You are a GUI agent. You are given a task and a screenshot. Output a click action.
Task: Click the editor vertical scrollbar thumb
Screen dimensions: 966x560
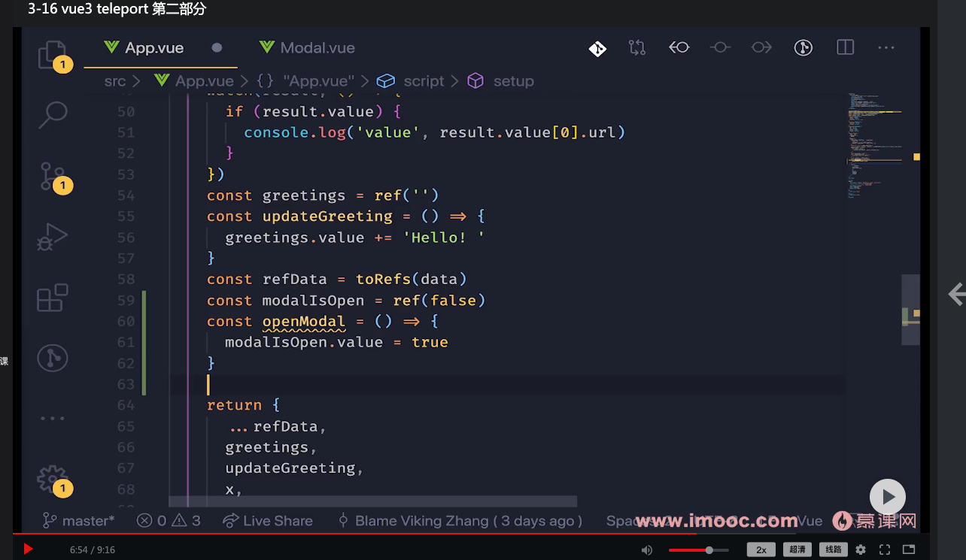[x=910, y=310]
